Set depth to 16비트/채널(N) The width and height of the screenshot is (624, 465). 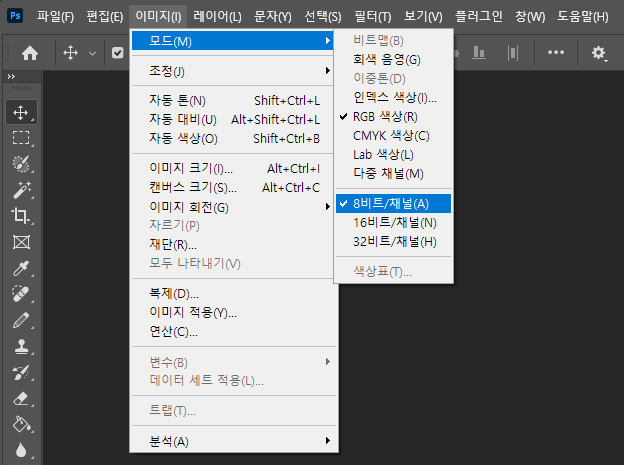tap(394, 223)
